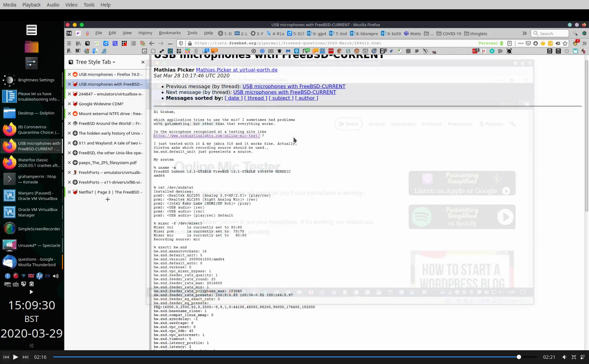
Task: Select 'paeps_The_ZFS_filesystem.pdf' tab
Action: click(x=105, y=163)
